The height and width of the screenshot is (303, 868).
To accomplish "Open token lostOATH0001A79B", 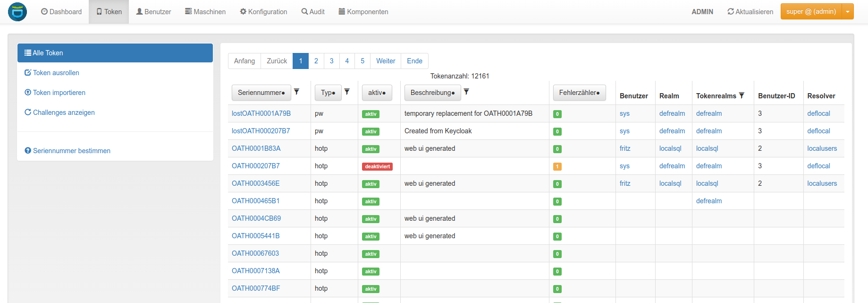I will pyautogui.click(x=261, y=113).
